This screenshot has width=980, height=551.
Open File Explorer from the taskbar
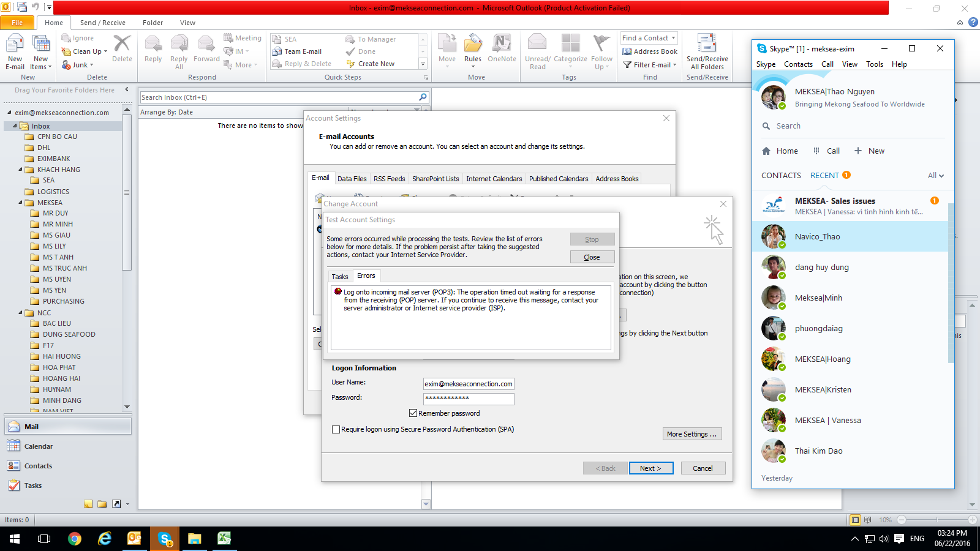pyautogui.click(x=194, y=539)
